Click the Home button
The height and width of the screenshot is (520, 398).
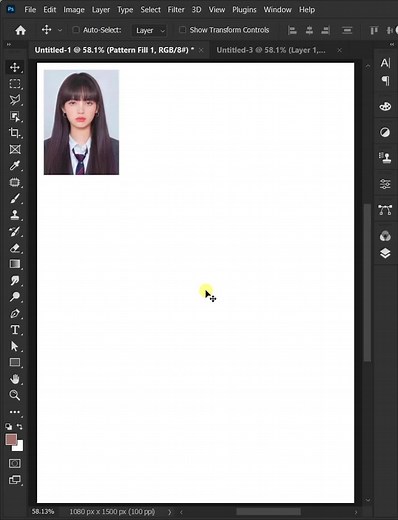click(20, 30)
